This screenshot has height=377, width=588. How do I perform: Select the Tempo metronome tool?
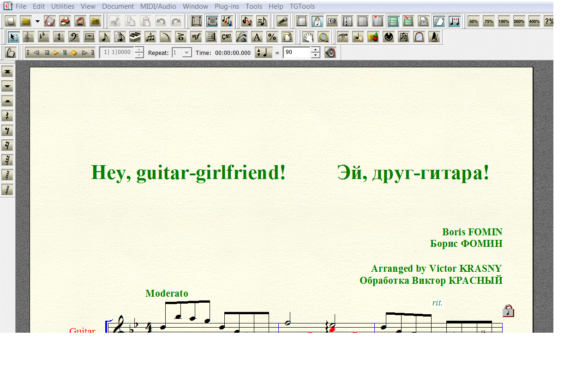point(434,37)
